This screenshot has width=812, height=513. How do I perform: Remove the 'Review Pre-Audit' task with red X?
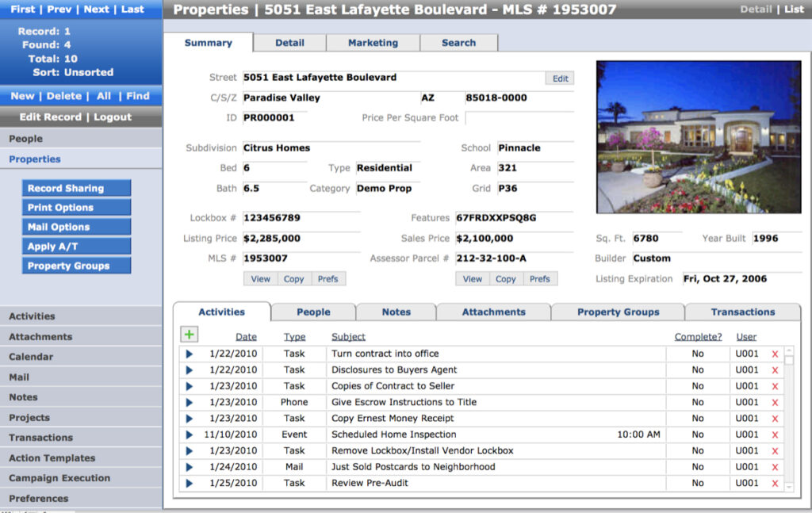[x=775, y=484]
